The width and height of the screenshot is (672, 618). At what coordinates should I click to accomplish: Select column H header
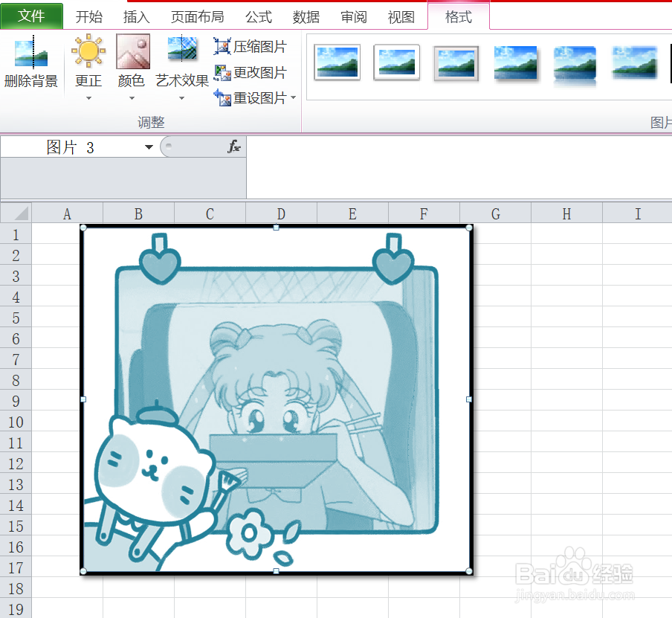click(x=566, y=213)
